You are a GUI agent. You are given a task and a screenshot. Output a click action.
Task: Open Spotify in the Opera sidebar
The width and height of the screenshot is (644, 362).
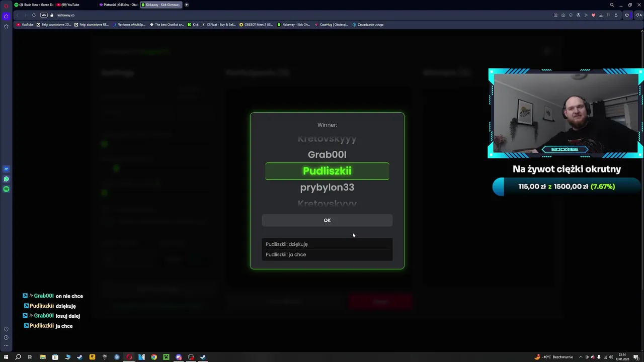click(x=6, y=189)
